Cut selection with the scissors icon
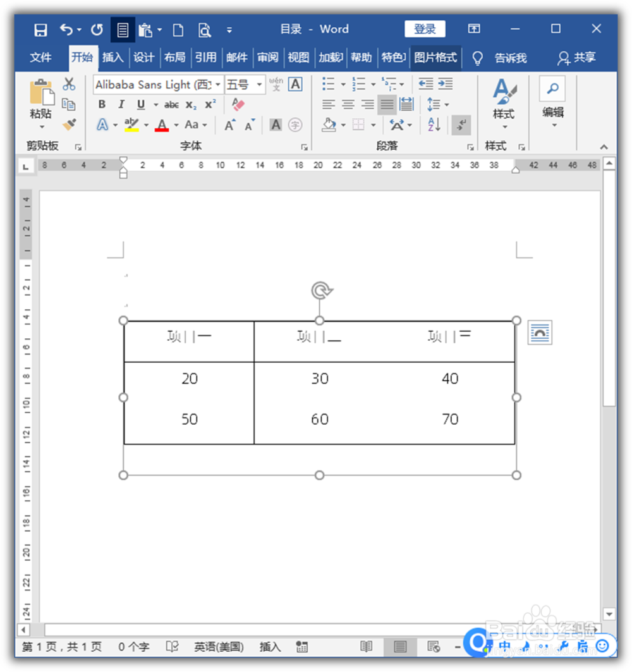Screen dimensions: 632x672 click(x=68, y=83)
